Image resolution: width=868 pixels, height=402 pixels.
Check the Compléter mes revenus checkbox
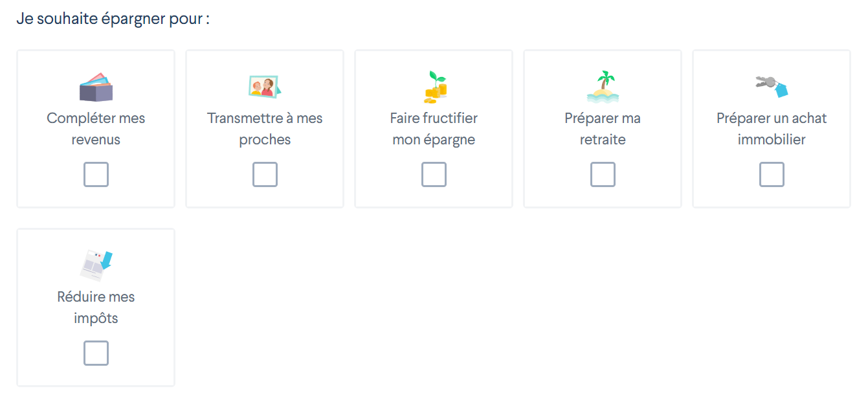(x=96, y=175)
